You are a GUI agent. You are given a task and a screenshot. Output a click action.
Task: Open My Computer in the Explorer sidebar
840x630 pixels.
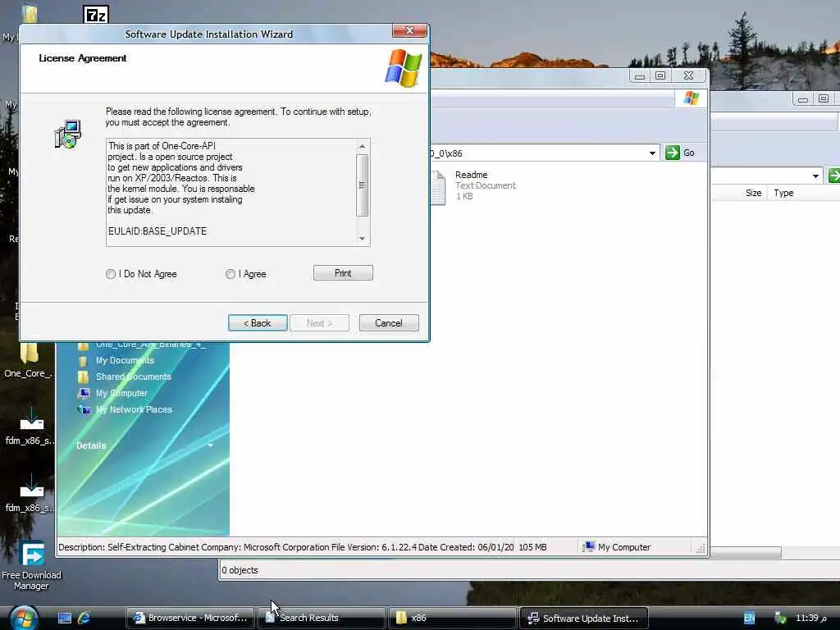[x=121, y=393]
